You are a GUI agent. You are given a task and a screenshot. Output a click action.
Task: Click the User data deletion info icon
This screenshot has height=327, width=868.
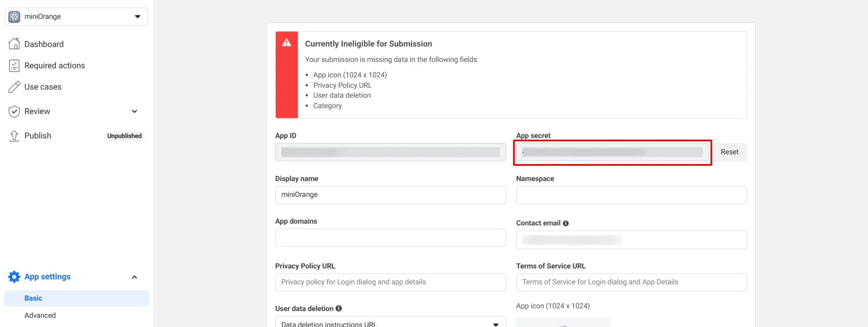coord(339,308)
